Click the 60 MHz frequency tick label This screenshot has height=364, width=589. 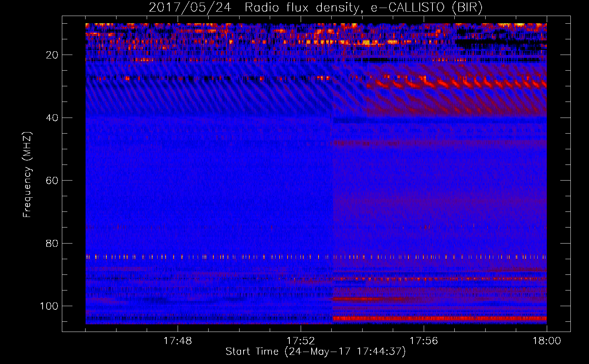tap(52, 181)
